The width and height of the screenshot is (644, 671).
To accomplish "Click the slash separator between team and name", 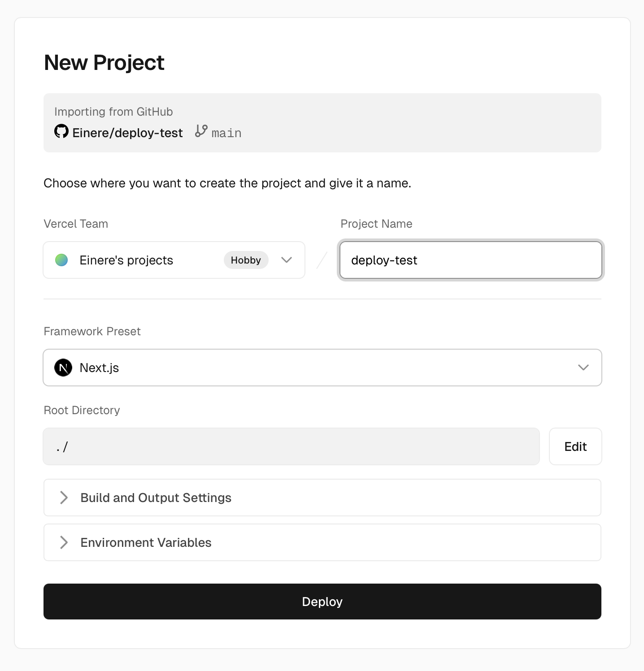I will tap(322, 260).
